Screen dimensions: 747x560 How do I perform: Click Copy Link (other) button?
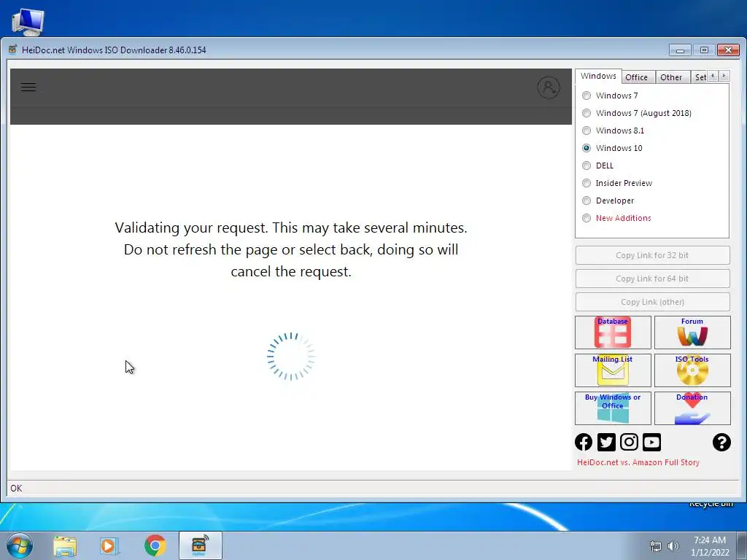coord(652,302)
